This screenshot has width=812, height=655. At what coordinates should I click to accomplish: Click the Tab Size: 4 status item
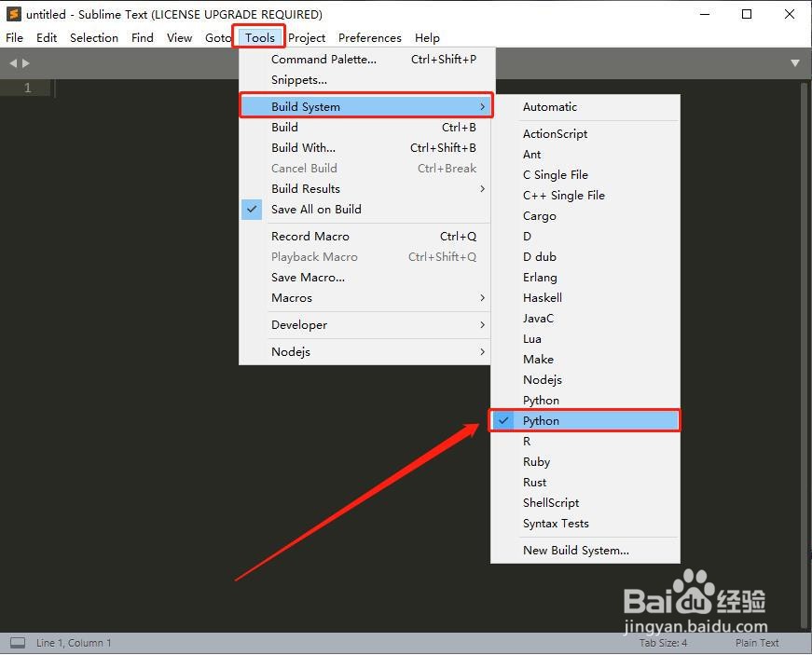coord(663,643)
